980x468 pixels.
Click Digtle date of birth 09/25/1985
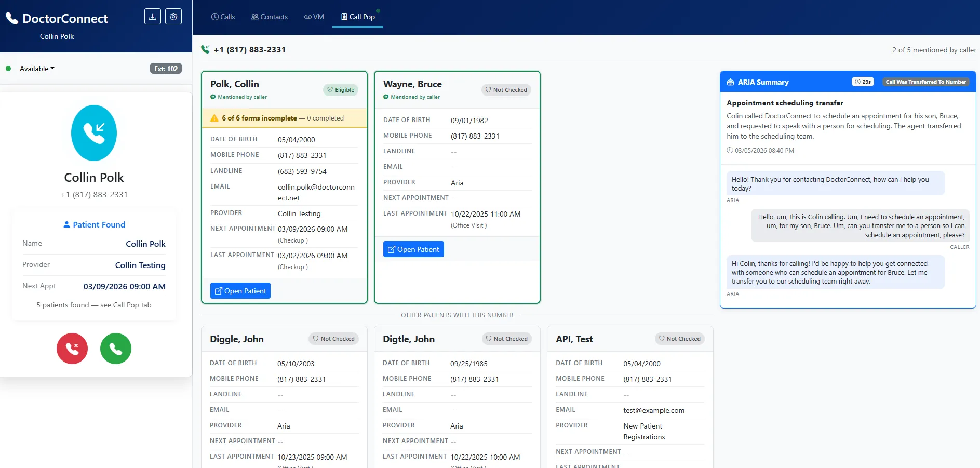tap(469, 364)
